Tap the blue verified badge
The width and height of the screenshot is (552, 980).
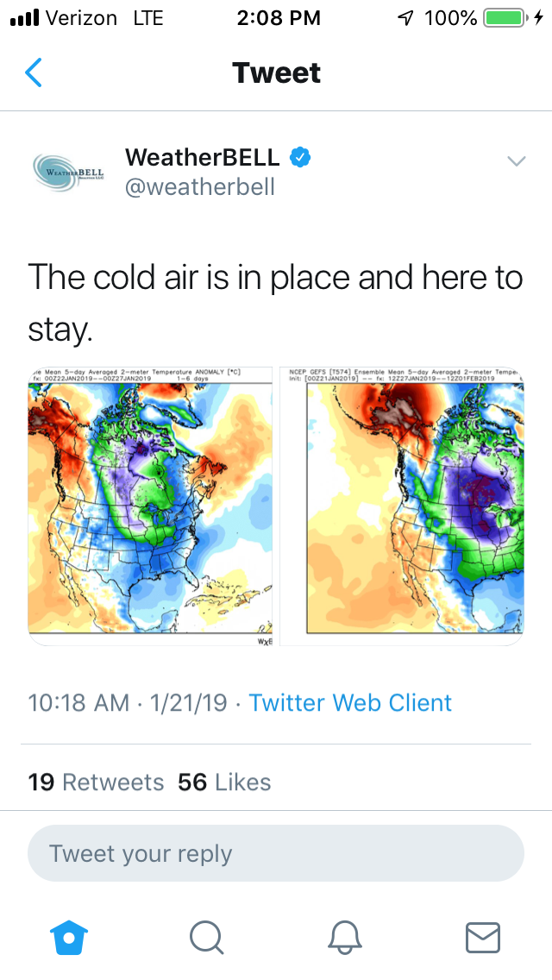tap(301, 157)
